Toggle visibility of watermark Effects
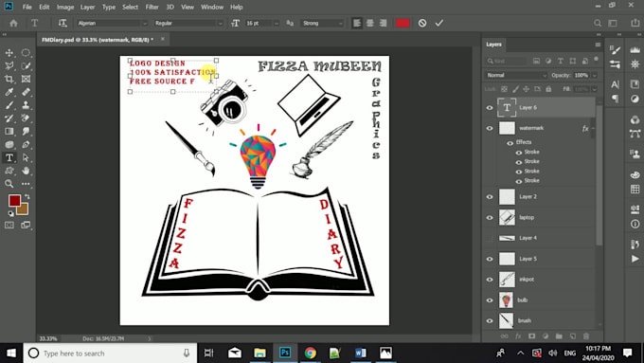This screenshot has height=363, width=644. pyautogui.click(x=510, y=143)
